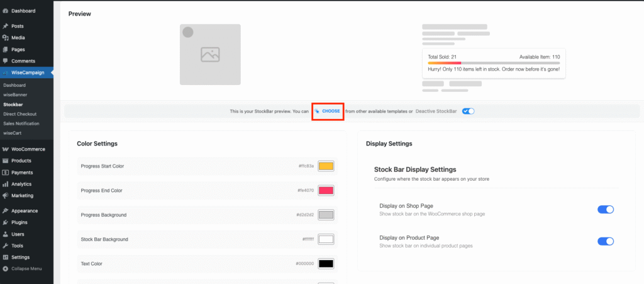Click the #ffffff hex value
The height and width of the screenshot is (284, 644).
point(308,239)
